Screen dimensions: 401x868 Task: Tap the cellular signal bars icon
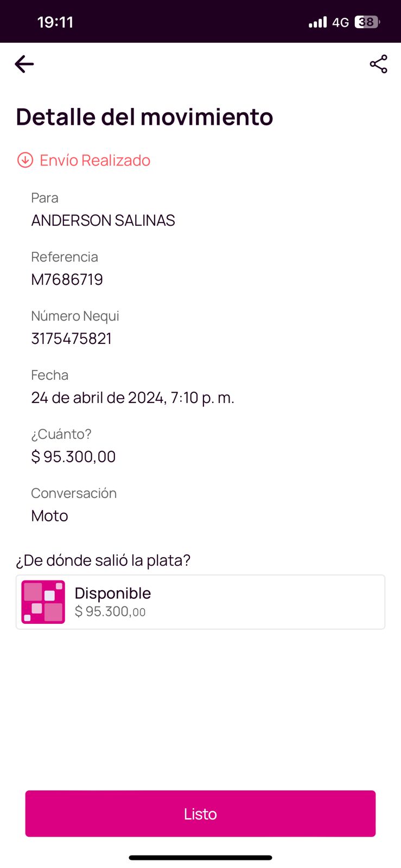pyautogui.click(x=317, y=22)
